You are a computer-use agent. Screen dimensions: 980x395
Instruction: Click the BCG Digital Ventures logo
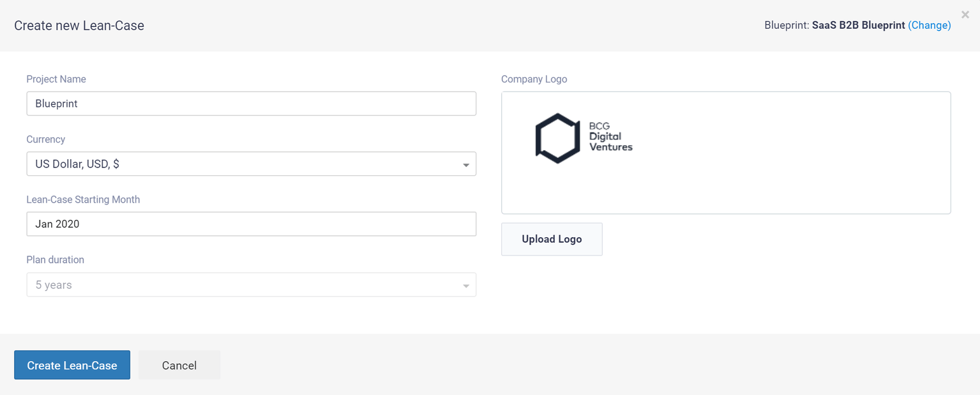pos(584,137)
